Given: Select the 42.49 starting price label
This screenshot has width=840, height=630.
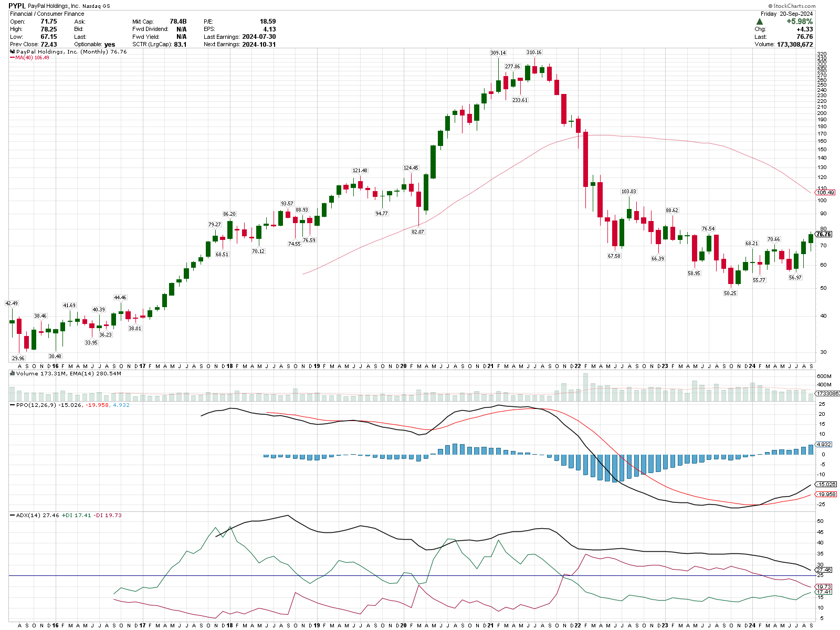Looking at the screenshot, I should [x=12, y=303].
